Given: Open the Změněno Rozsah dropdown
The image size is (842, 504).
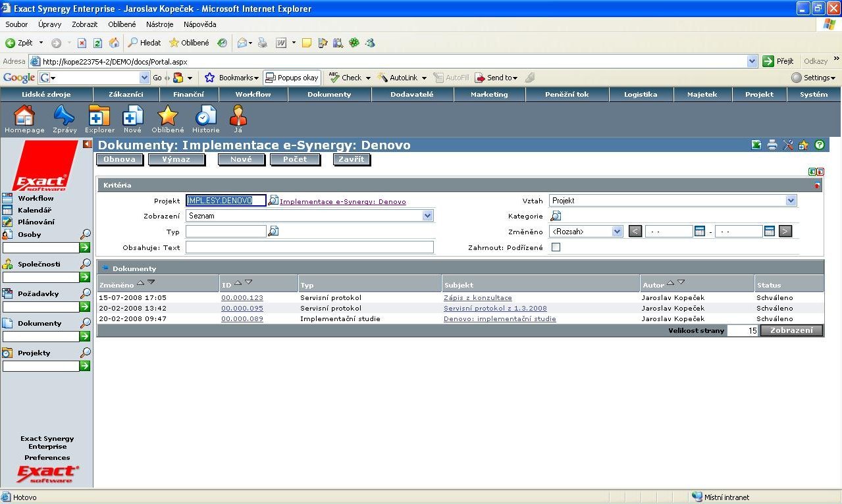Looking at the screenshot, I should point(618,231).
